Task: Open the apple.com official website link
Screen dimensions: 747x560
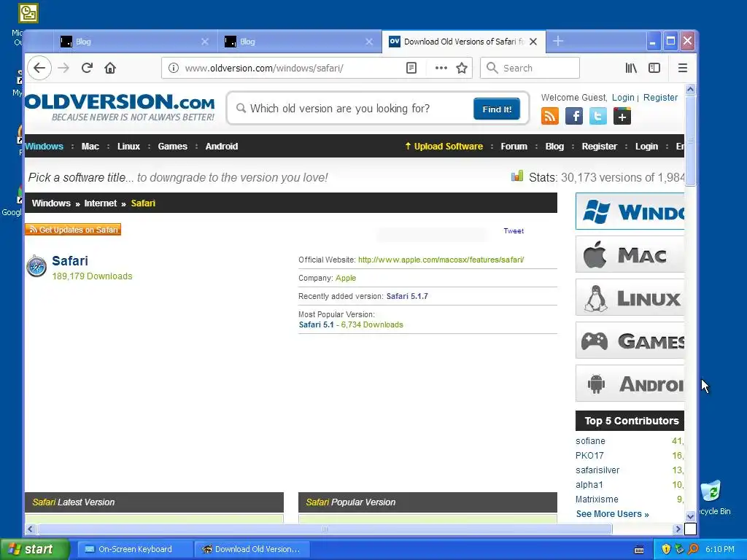Action: (441, 260)
